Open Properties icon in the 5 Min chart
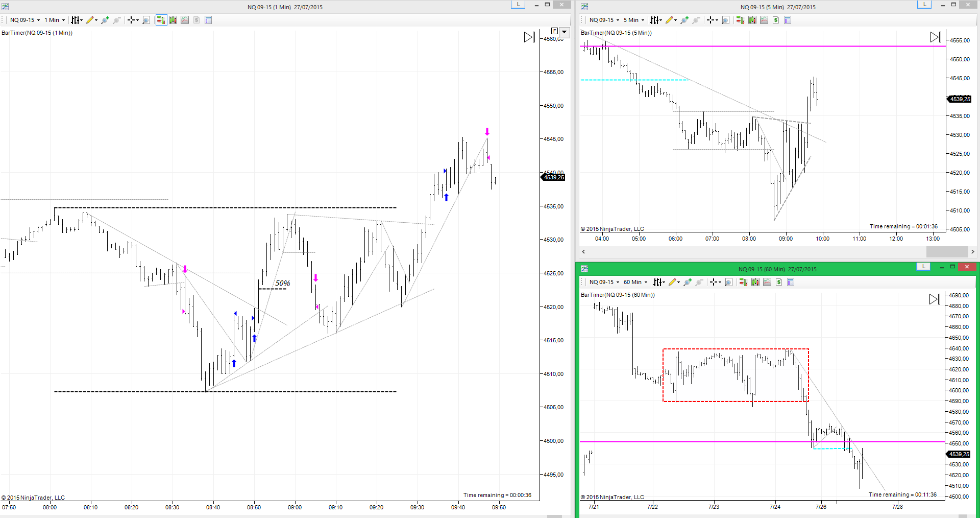The height and width of the screenshot is (518, 980). point(788,20)
